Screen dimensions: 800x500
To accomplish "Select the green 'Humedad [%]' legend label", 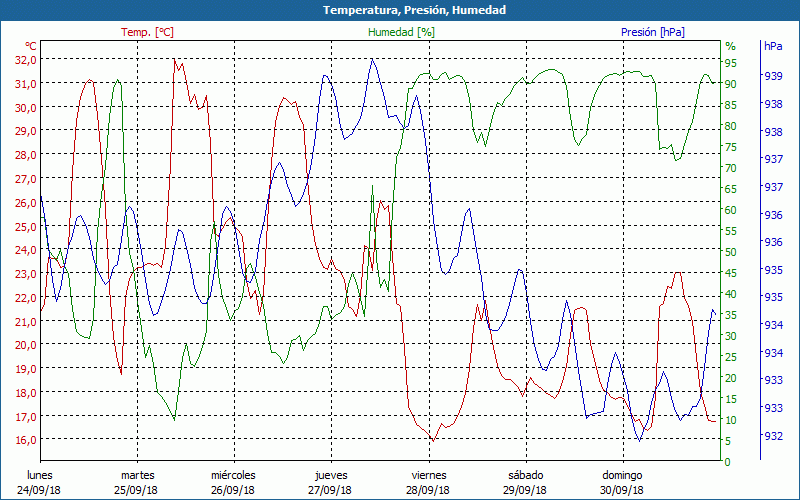I will (402, 32).
